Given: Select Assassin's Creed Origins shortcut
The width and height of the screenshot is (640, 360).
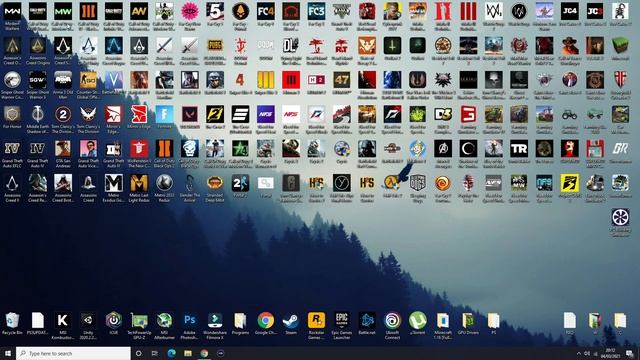Looking at the screenshot, I should pyautogui.click(x=38, y=46).
